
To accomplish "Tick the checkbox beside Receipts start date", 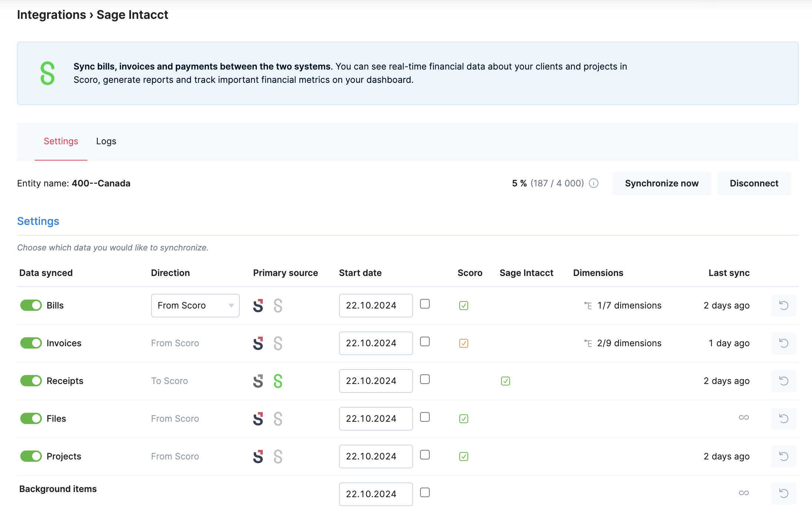I will [x=425, y=380].
